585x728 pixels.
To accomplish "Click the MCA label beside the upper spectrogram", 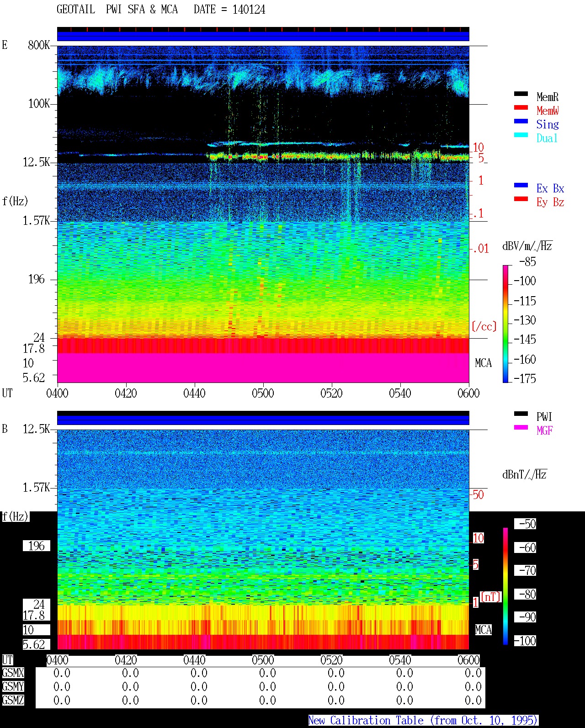I will [x=483, y=363].
